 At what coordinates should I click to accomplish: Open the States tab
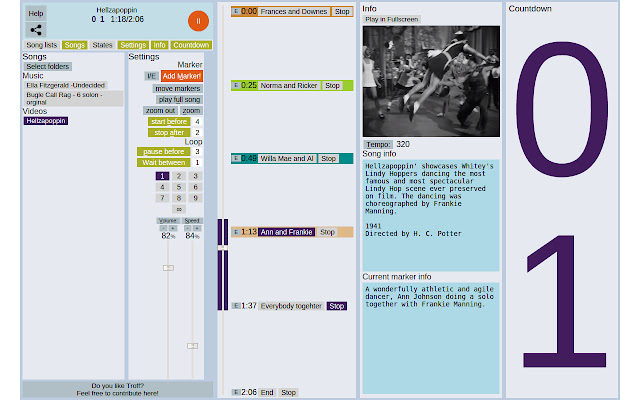102,45
